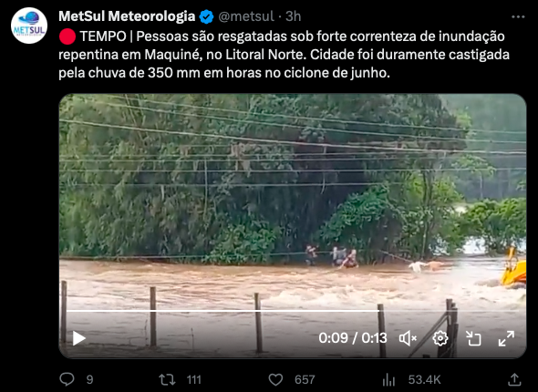This screenshot has width=538, height=392.
Task: View tweet analytics bar chart icon
Action: pyautogui.click(x=388, y=379)
